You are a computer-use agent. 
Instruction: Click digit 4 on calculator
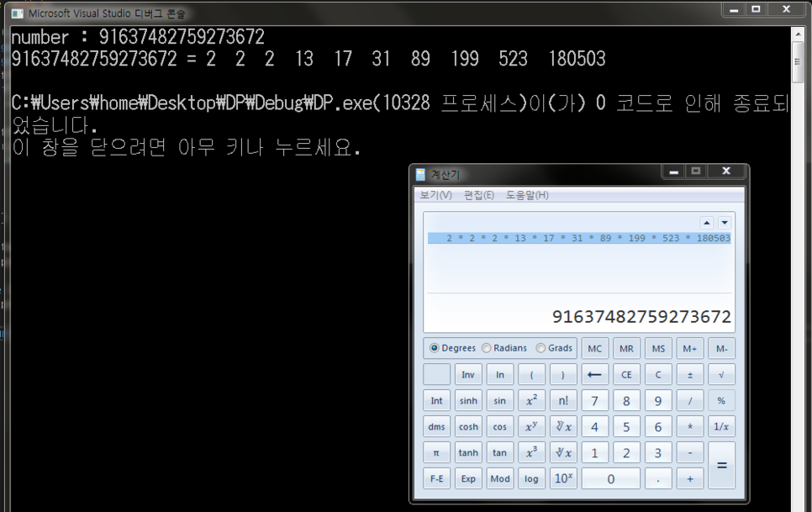coord(594,426)
